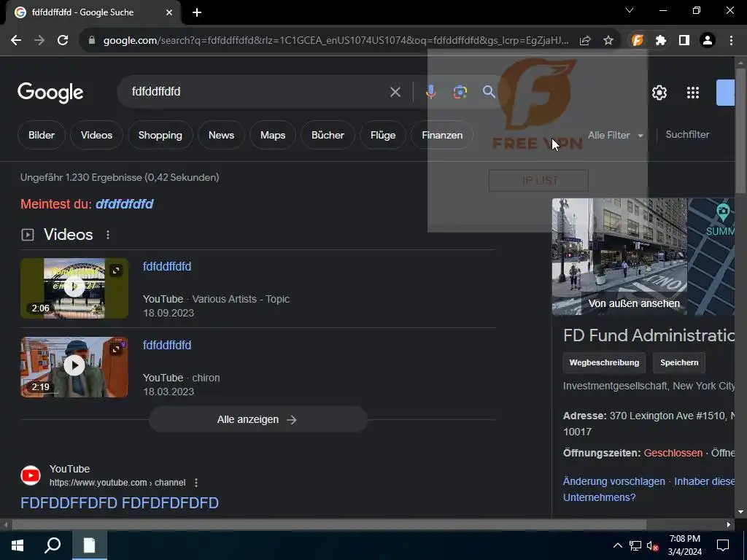Open the Free VPN extension icon
The height and width of the screenshot is (560, 747).
click(638, 41)
